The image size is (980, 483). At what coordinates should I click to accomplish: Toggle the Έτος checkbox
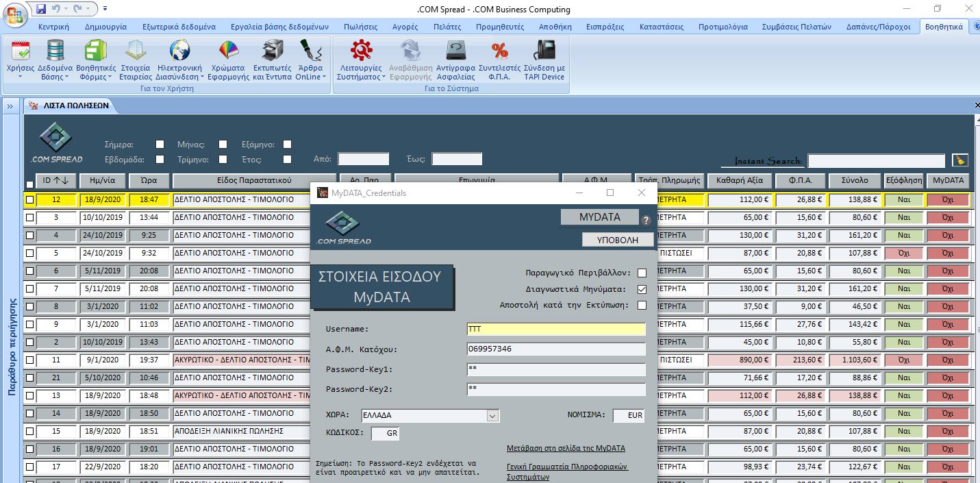(x=287, y=159)
